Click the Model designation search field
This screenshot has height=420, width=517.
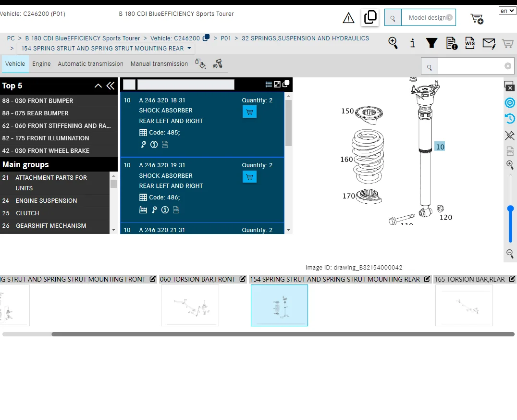click(428, 17)
